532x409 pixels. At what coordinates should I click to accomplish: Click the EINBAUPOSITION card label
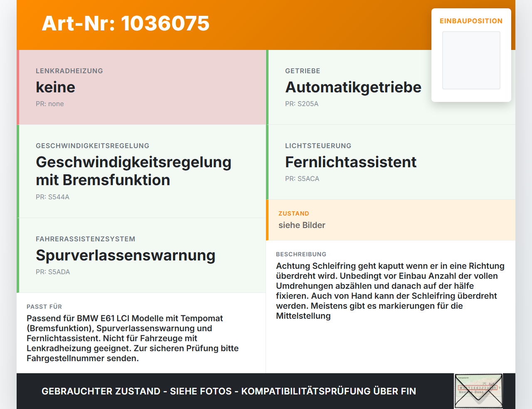click(471, 21)
